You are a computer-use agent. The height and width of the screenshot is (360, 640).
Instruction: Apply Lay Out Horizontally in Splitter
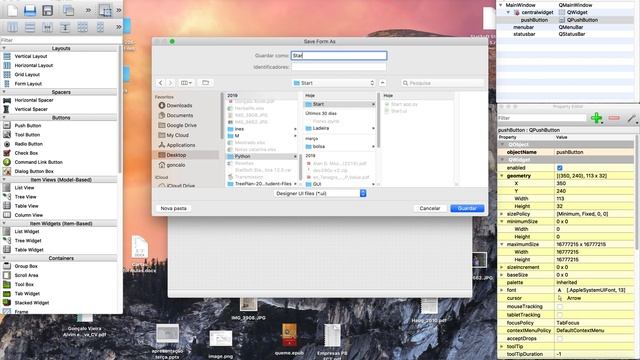point(47,27)
